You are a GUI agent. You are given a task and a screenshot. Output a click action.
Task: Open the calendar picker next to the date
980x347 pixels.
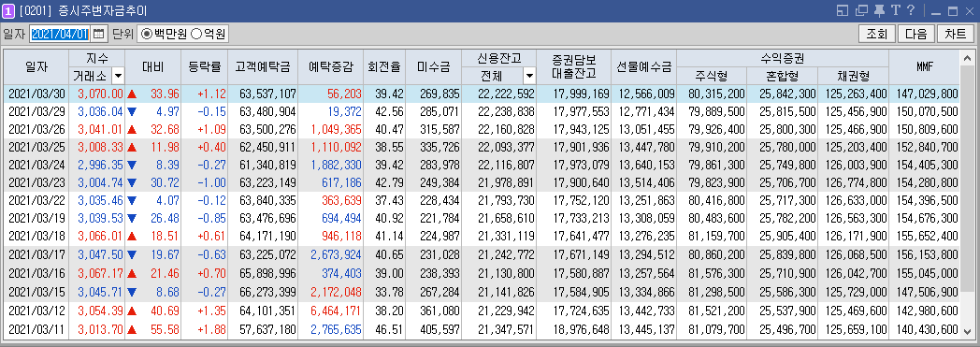[99, 34]
